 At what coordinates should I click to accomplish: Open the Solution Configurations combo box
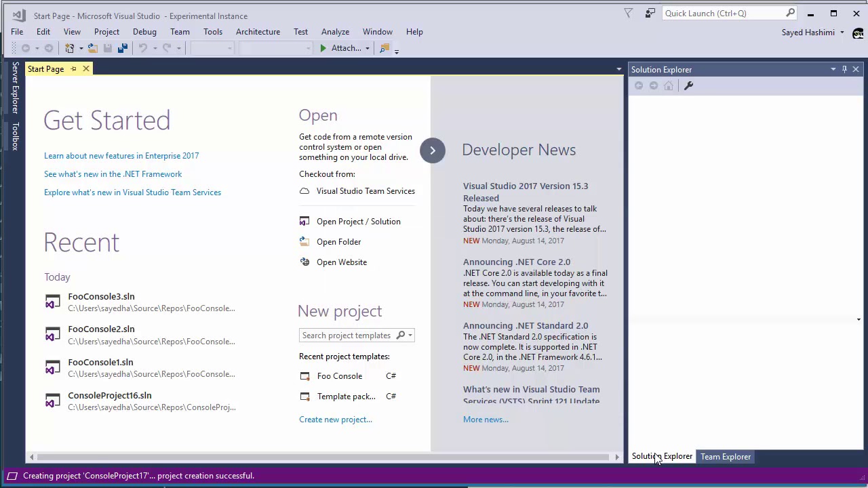[212, 48]
